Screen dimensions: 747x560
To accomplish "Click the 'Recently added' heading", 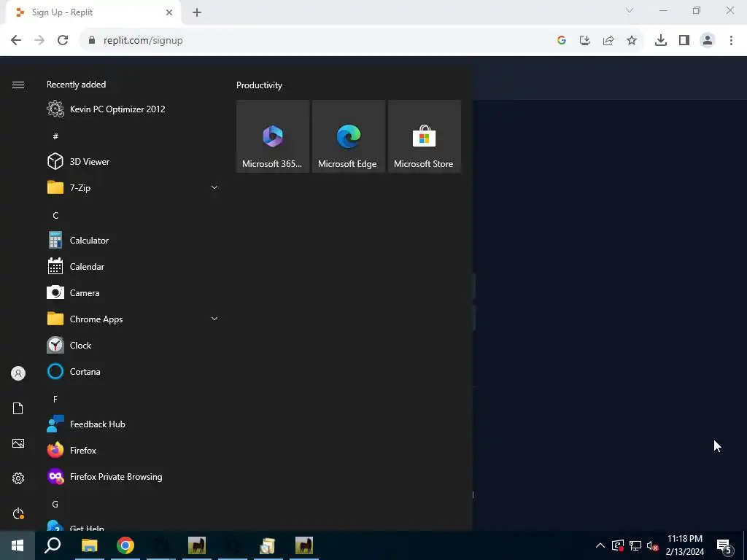I will (76, 85).
